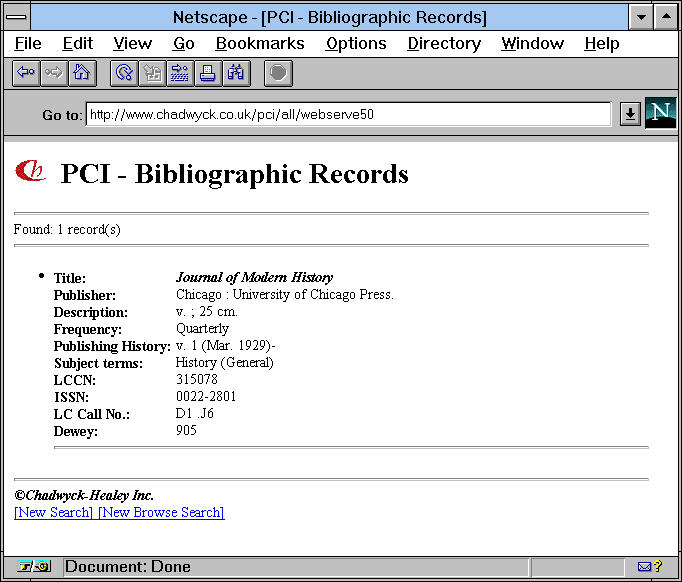Click the 'History (General)' subject term
Screen dimensions: 682x582
[x=224, y=362]
